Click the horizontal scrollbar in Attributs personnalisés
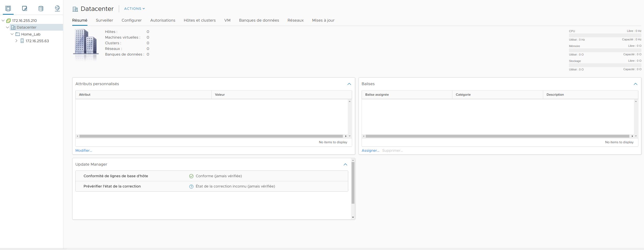Image resolution: width=644 pixels, height=251 pixels. pos(211,136)
